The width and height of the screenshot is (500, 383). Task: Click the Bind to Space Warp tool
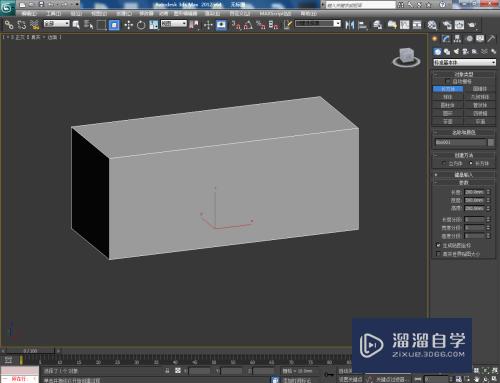(x=34, y=25)
